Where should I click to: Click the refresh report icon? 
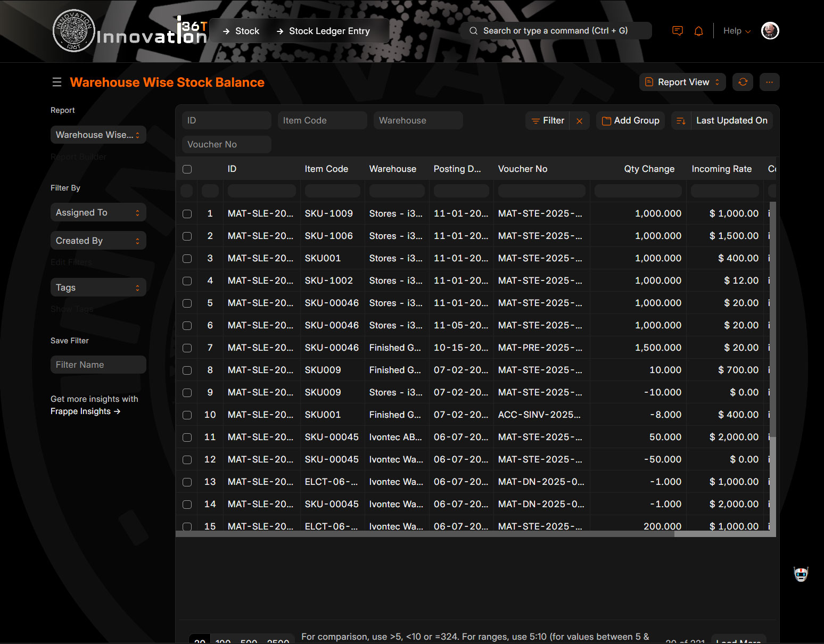(x=743, y=82)
